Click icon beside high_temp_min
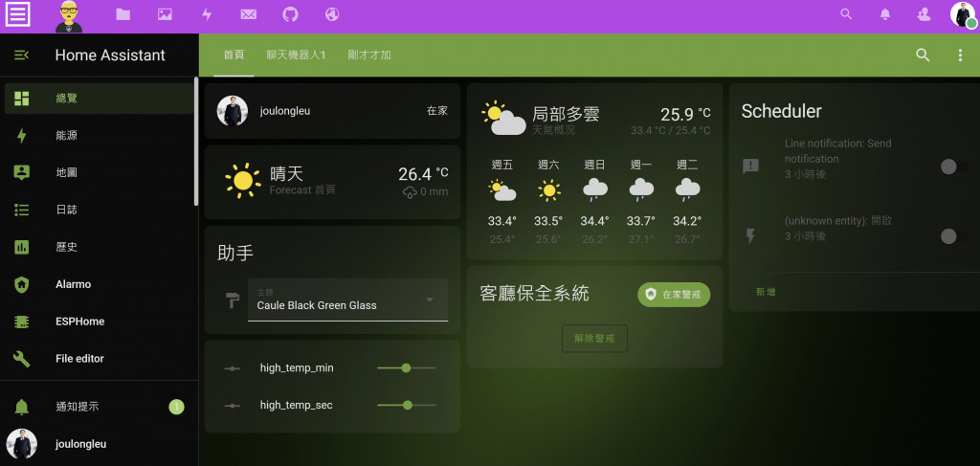 232,368
